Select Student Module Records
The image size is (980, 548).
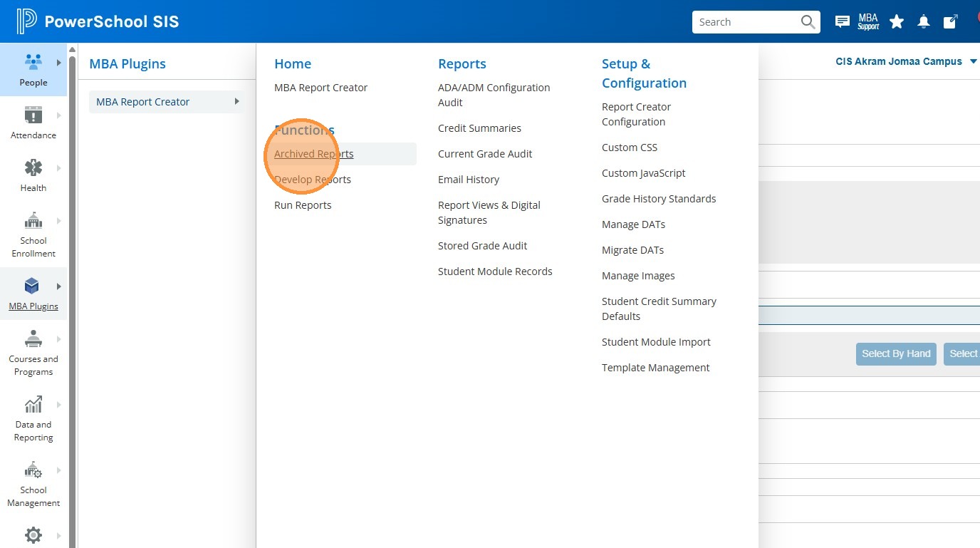[x=495, y=272]
